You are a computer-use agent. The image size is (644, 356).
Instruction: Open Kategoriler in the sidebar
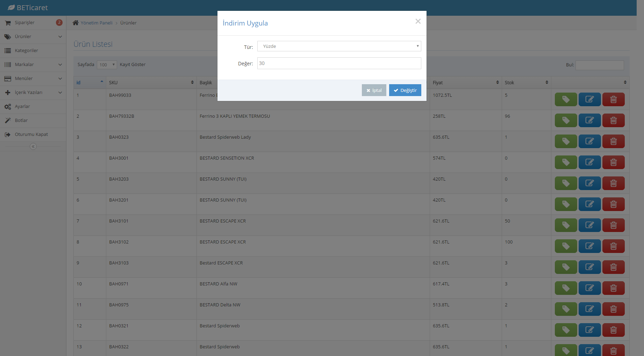pyautogui.click(x=33, y=51)
